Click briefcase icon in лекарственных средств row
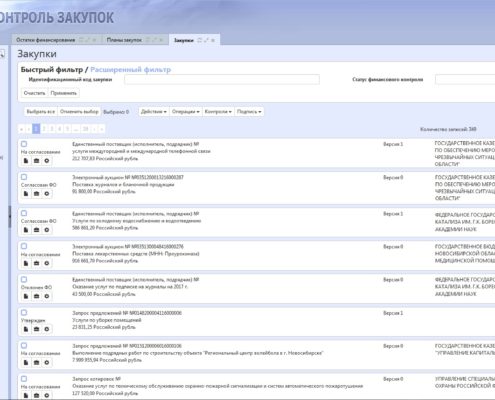This screenshot has width=495, height=400. click(36, 263)
